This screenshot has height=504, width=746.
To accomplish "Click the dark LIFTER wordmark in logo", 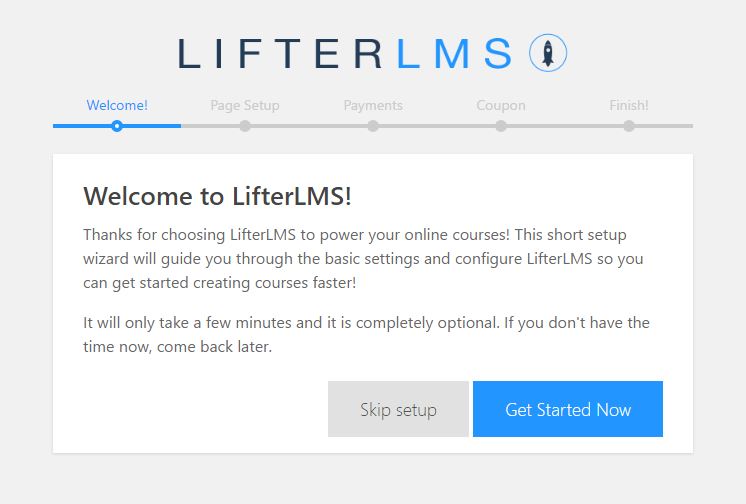I will pyautogui.click(x=280, y=54).
